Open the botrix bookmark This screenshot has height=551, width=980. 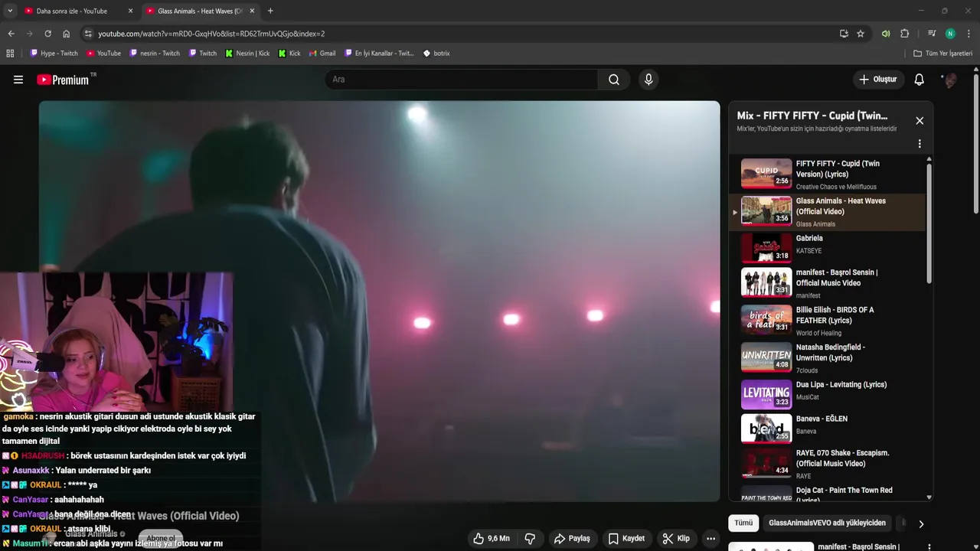point(436,54)
